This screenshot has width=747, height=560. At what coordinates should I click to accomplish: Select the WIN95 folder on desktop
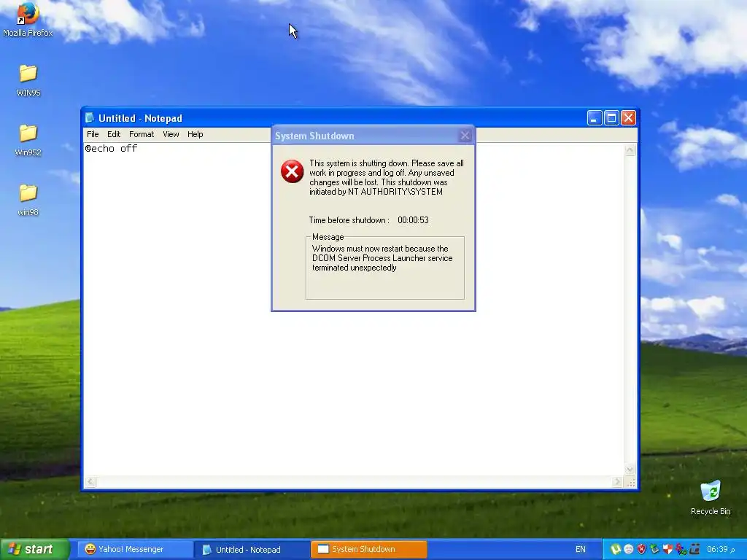tap(28, 80)
